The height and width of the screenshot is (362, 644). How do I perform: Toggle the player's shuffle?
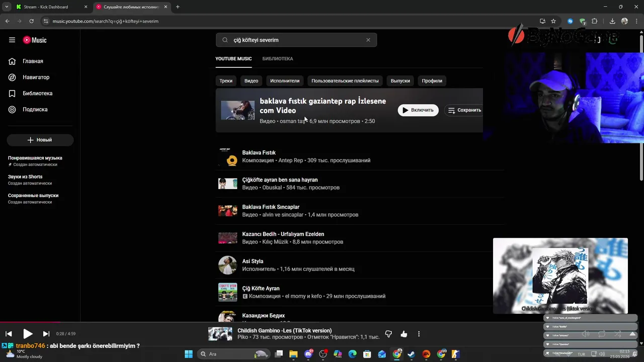(618, 334)
